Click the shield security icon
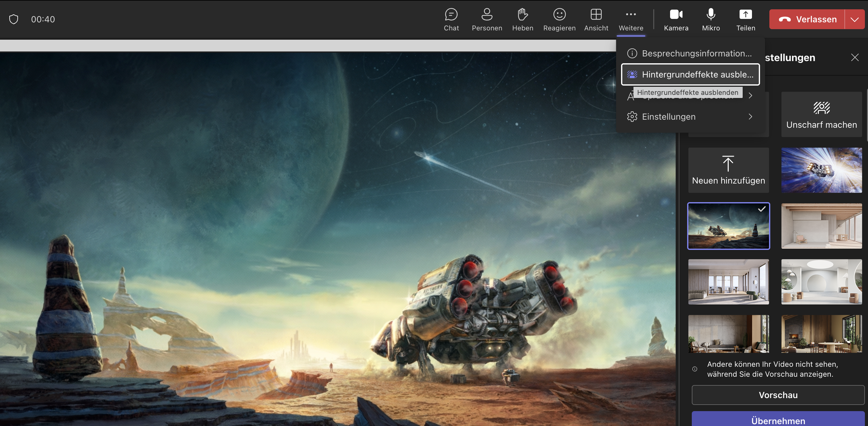This screenshot has height=426, width=868. (x=13, y=19)
